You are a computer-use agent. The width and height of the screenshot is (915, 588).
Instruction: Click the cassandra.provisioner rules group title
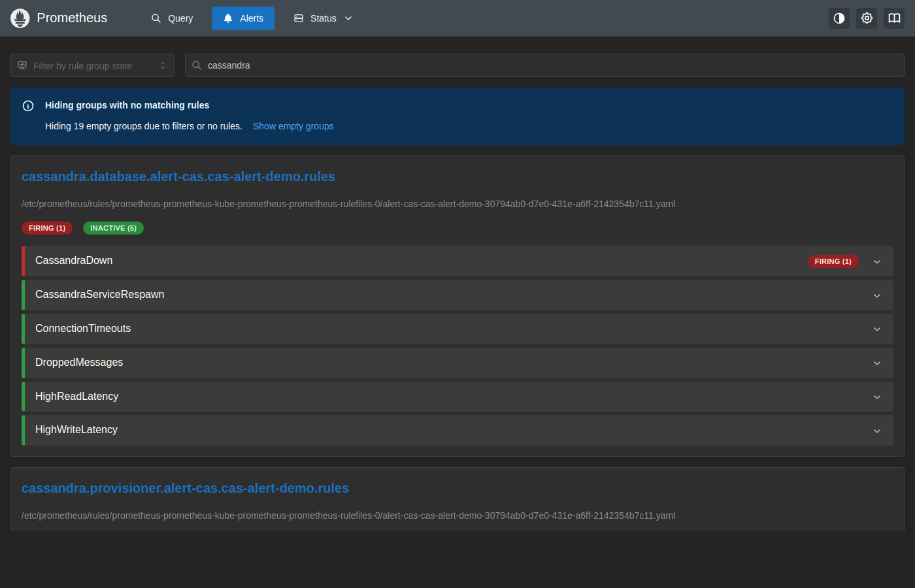[x=185, y=488]
